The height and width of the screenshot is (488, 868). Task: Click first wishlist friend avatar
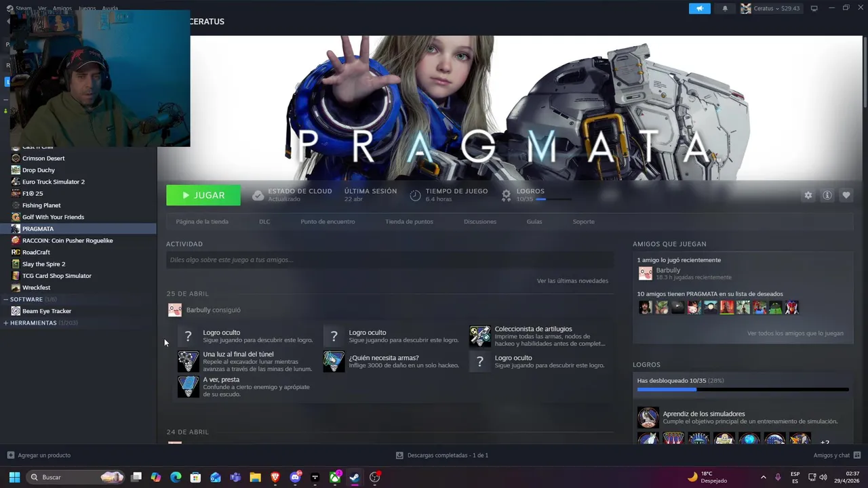[645, 308]
